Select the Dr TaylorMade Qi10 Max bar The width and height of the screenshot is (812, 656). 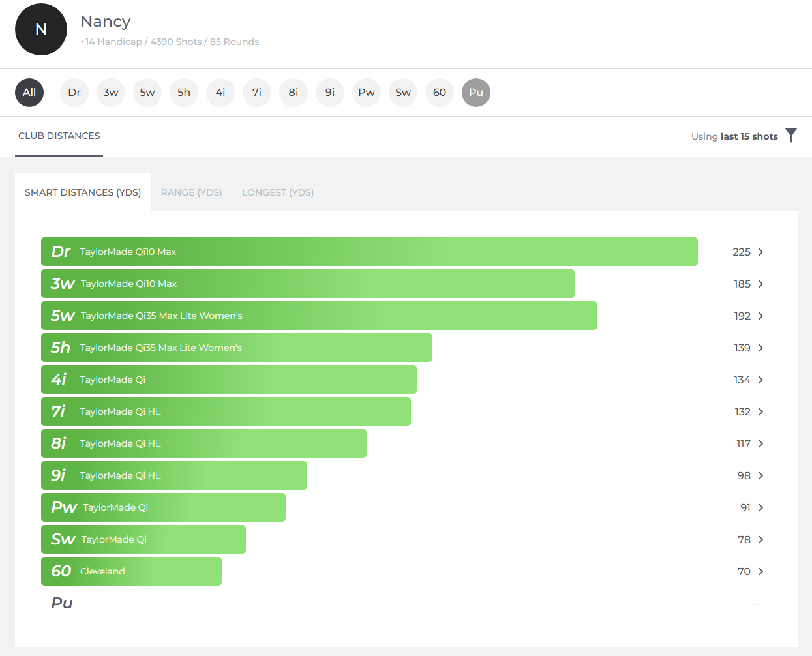pyautogui.click(x=369, y=252)
